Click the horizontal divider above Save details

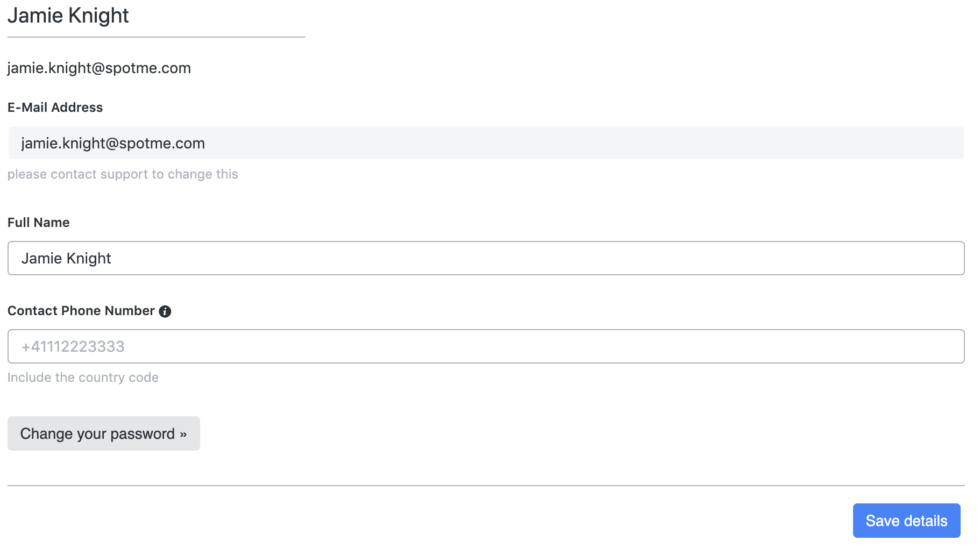pyautogui.click(x=486, y=486)
